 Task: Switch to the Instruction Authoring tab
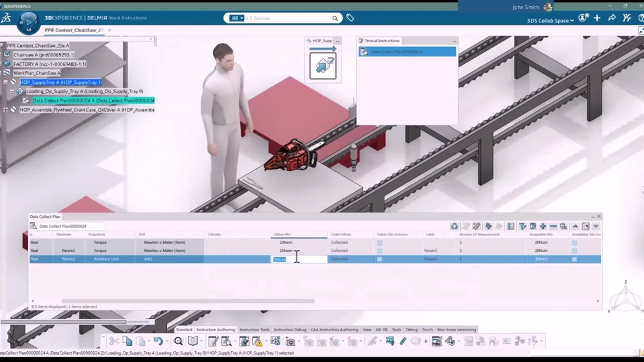pyautogui.click(x=215, y=330)
